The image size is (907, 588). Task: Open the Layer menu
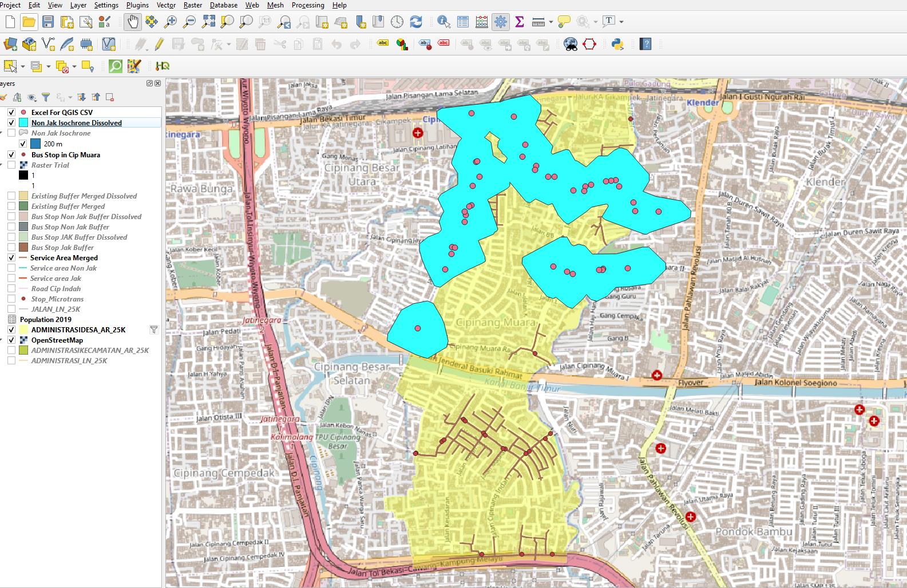tap(78, 5)
